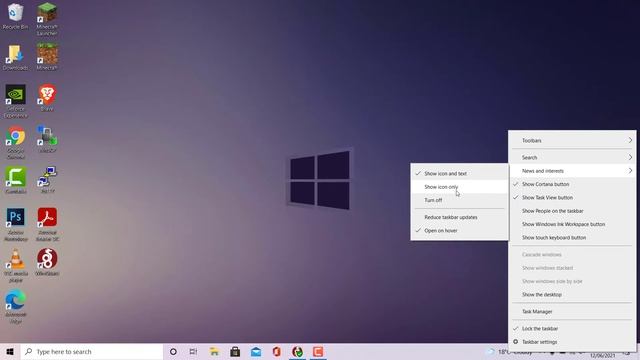Viewport: 640px width, 360px height.
Task: Toggle Reduce taskbar updates
Action: pos(460,217)
